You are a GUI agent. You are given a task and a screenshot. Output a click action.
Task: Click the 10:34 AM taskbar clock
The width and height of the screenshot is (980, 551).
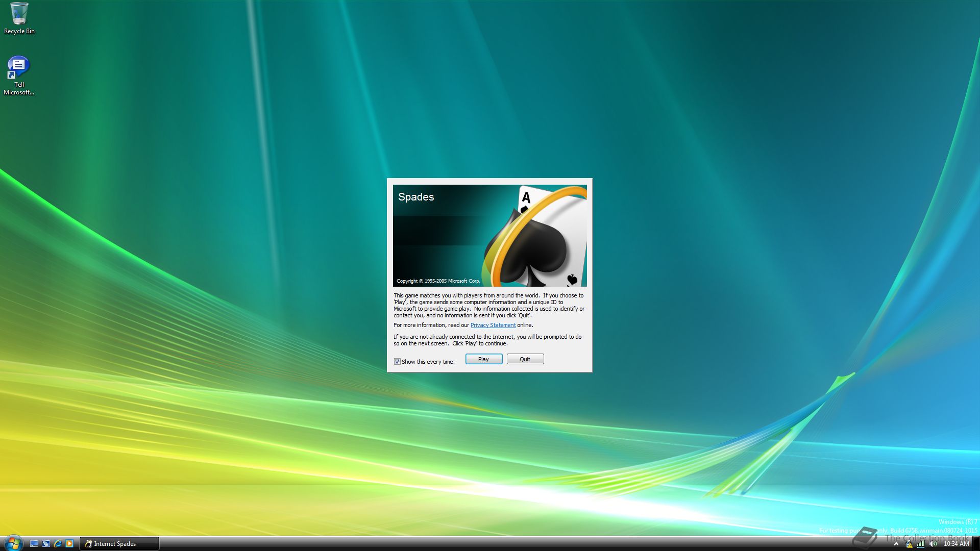pyautogui.click(x=956, y=544)
